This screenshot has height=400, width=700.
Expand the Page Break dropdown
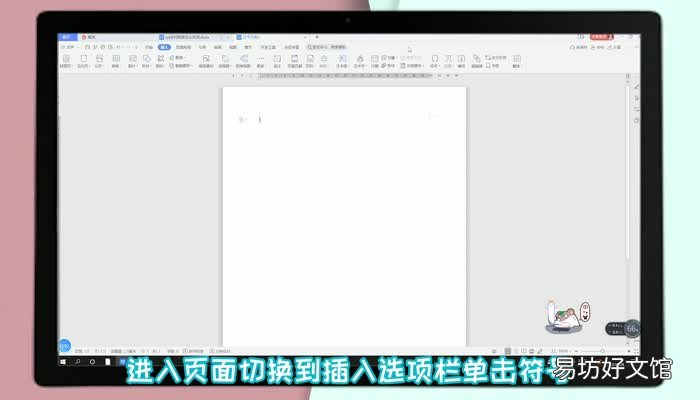point(99,66)
